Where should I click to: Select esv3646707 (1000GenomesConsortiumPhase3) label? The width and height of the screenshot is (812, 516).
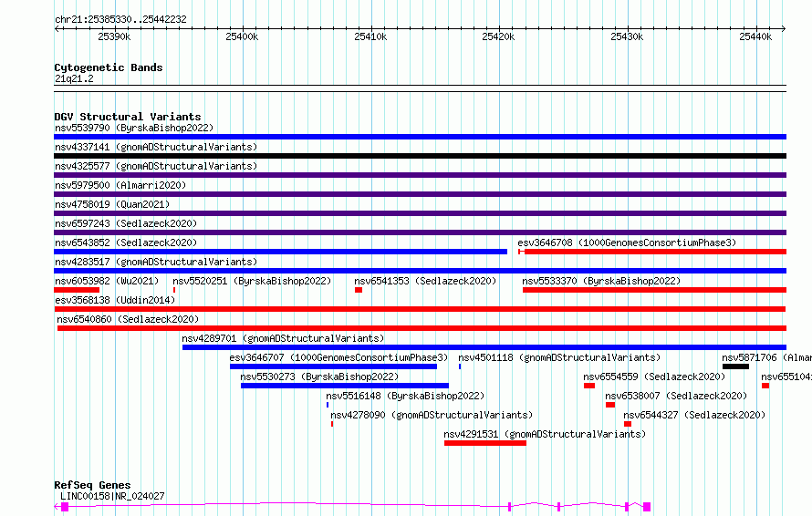(x=338, y=357)
